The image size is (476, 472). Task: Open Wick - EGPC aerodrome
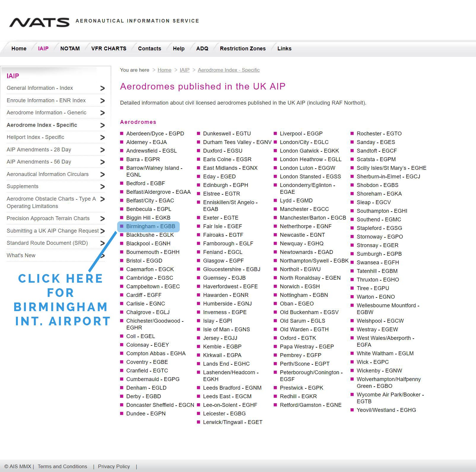coord(373,362)
